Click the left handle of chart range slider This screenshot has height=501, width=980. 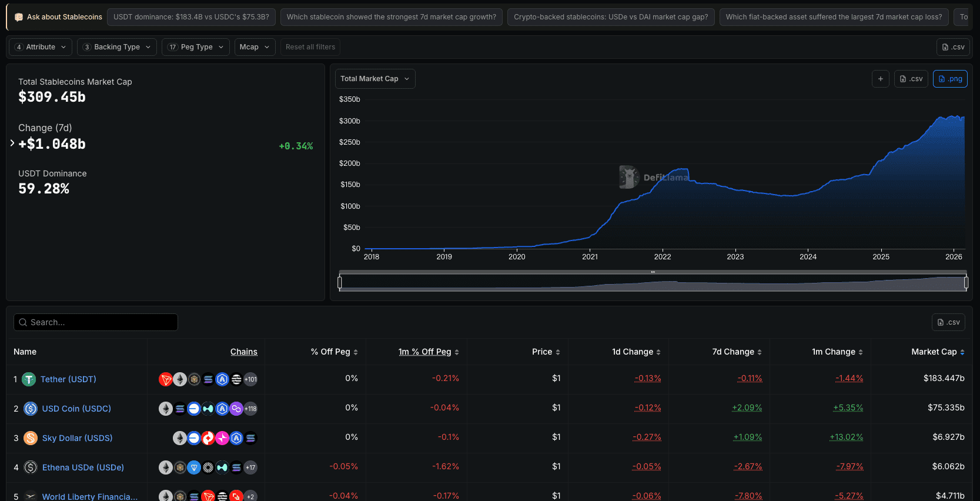340,283
